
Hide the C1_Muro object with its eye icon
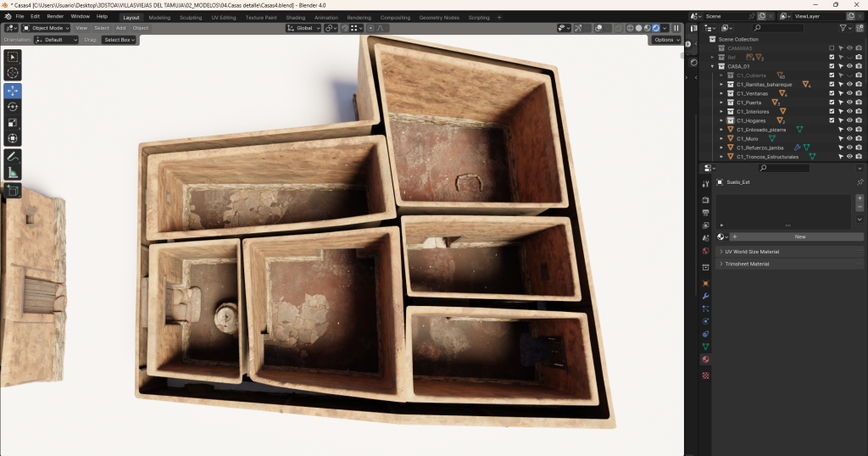849,138
